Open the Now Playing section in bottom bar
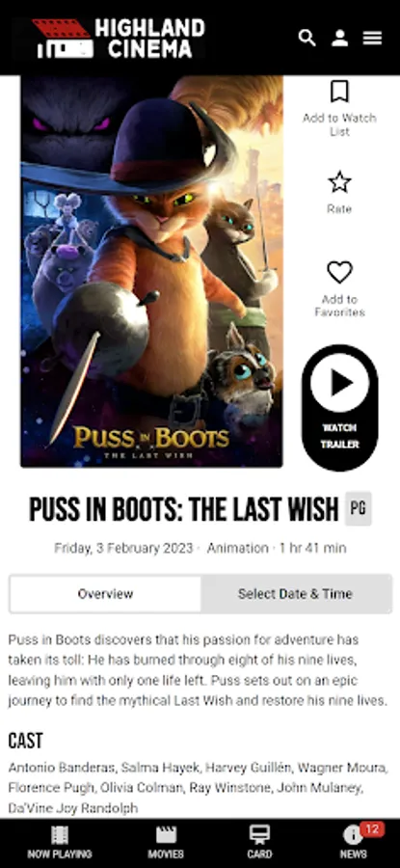The height and width of the screenshot is (868, 400). point(59,843)
